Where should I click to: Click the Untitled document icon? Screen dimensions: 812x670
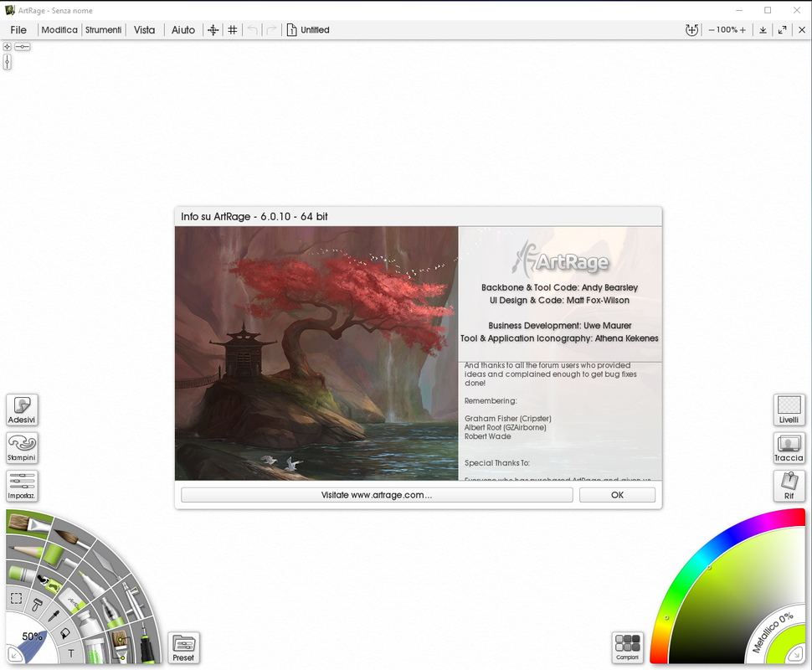click(x=291, y=30)
